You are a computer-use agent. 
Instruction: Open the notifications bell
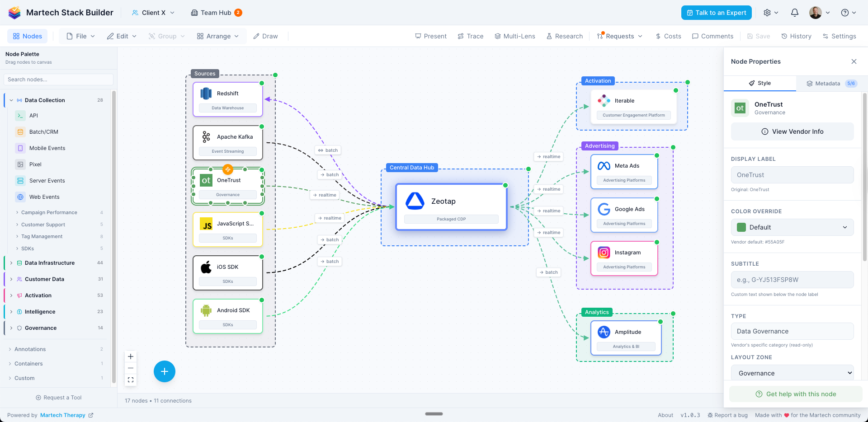(795, 13)
